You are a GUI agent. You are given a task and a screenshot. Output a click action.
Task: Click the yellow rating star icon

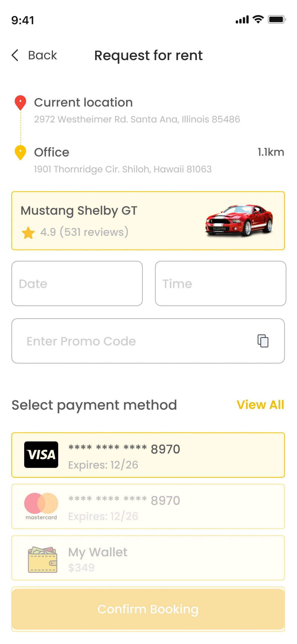coord(28,232)
